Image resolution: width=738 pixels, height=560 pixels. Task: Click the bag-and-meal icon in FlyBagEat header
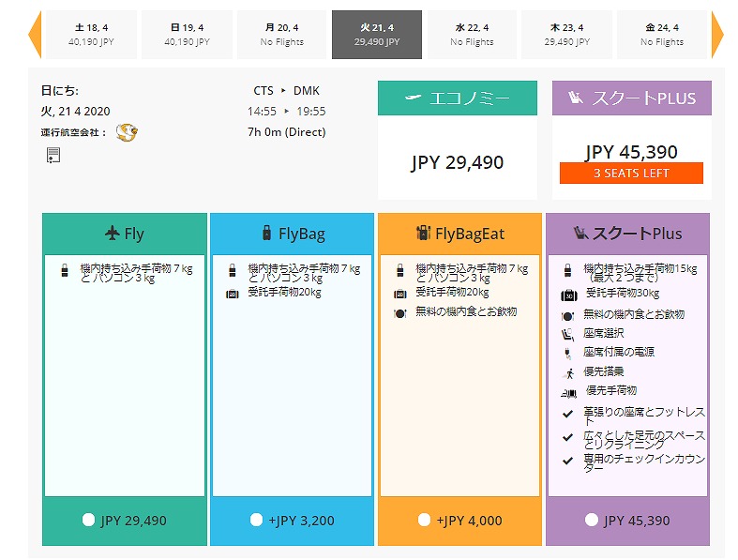(x=423, y=233)
